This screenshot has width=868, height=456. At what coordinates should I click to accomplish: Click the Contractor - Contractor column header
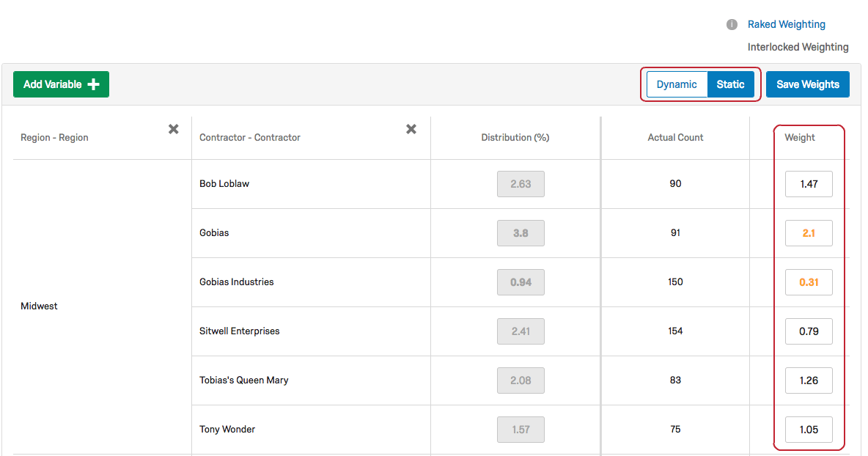pos(250,137)
